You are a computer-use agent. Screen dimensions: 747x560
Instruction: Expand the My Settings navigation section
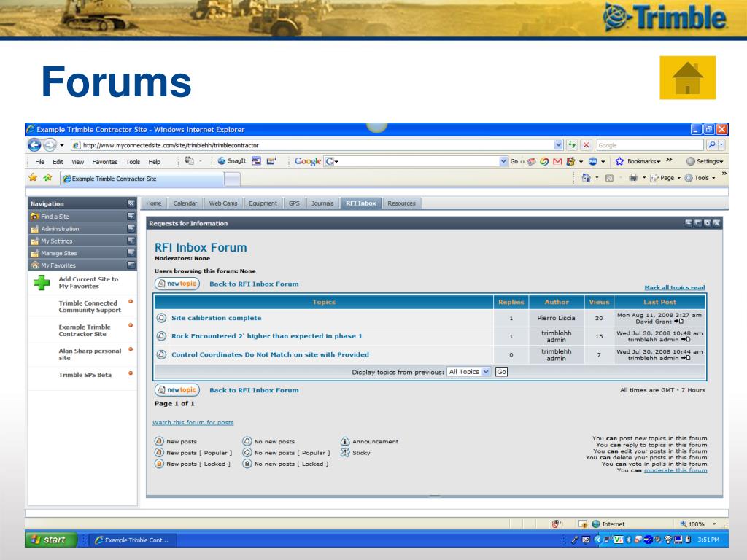pyautogui.click(x=131, y=241)
